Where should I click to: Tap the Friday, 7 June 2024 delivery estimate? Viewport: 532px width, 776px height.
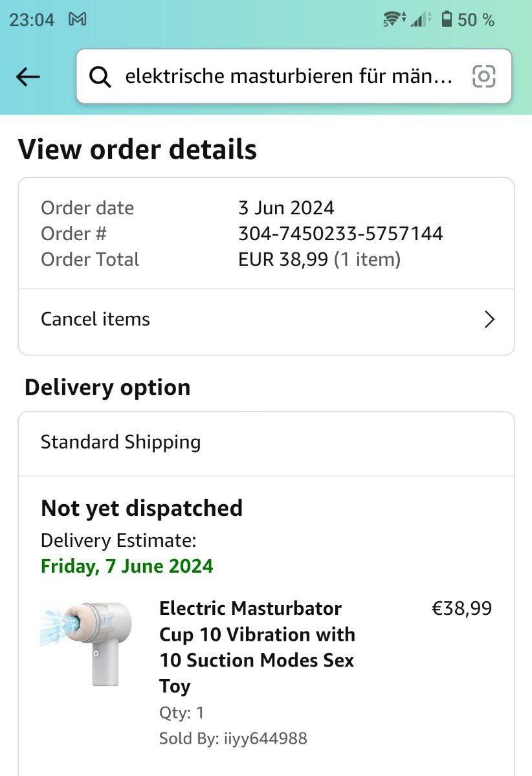coord(127,566)
